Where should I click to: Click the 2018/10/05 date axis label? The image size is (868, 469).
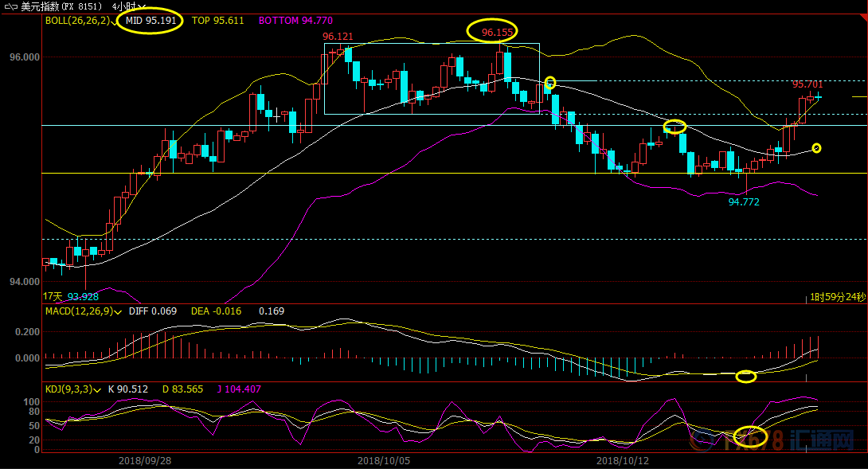coord(384,461)
